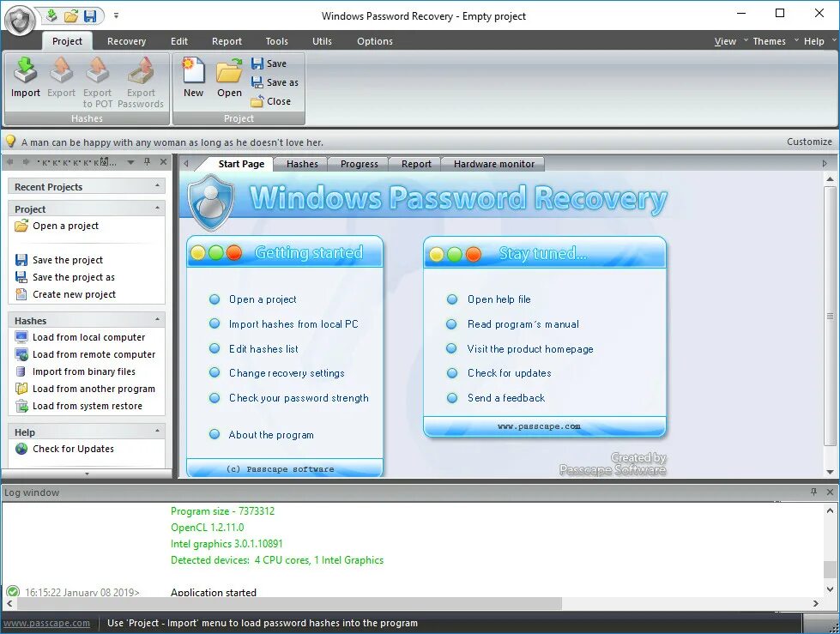
Task: Click Open a project in side panel
Action: coord(57,226)
